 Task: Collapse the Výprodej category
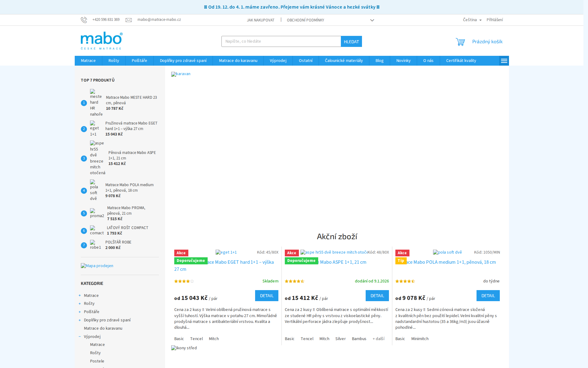point(80,337)
